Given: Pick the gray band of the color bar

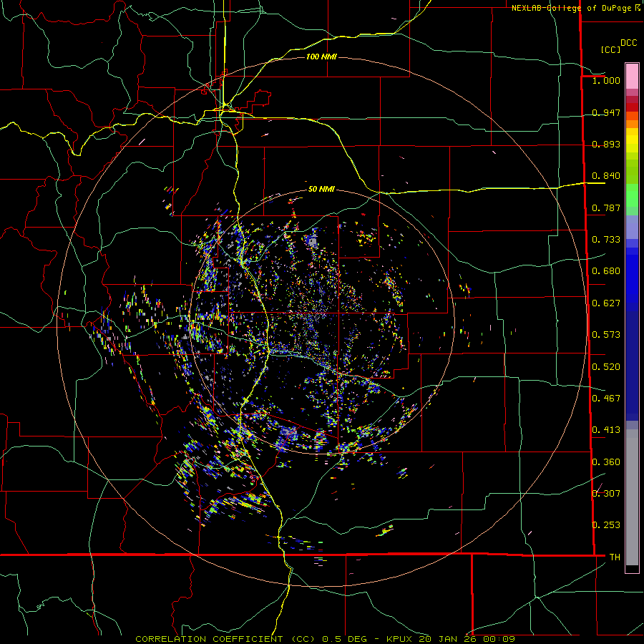Looking at the screenshot, I should pos(632,497).
